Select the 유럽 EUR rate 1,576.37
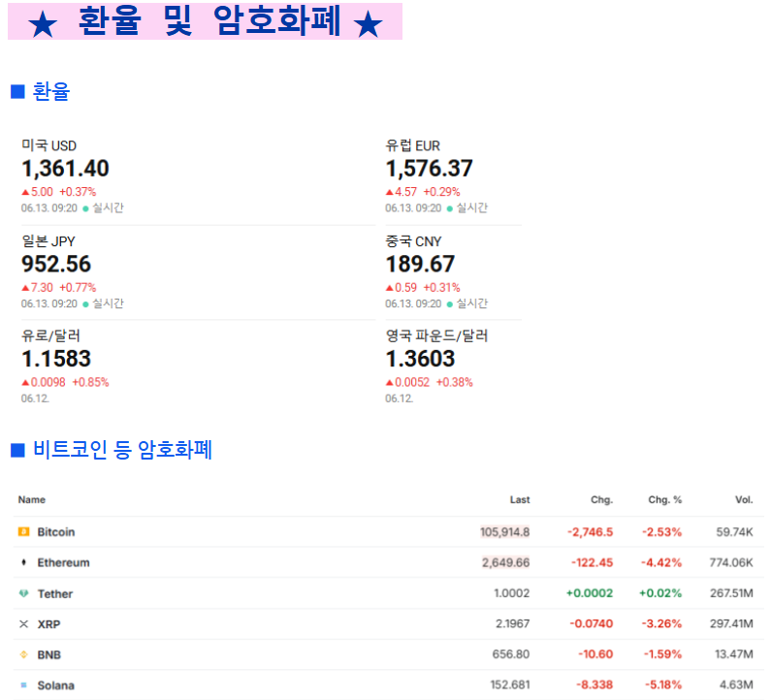 [430, 169]
